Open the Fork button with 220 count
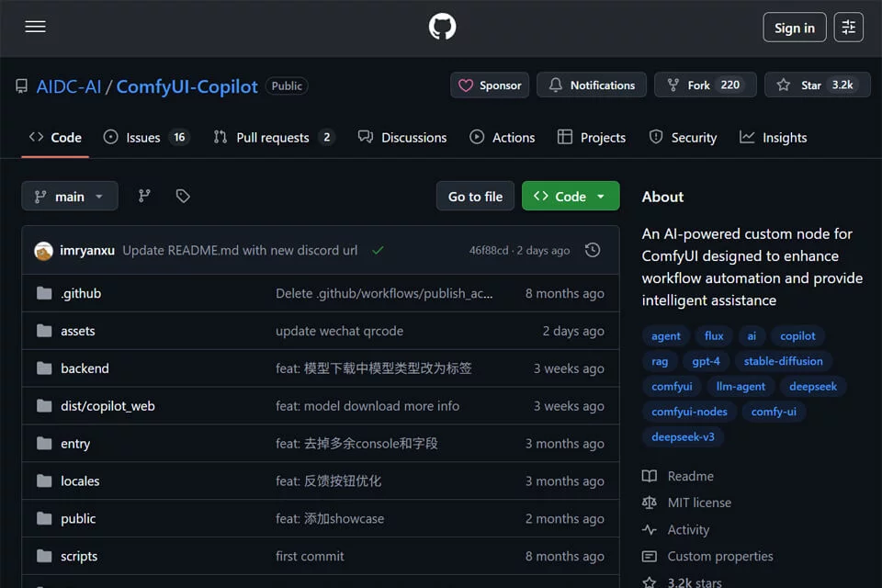 (706, 85)
